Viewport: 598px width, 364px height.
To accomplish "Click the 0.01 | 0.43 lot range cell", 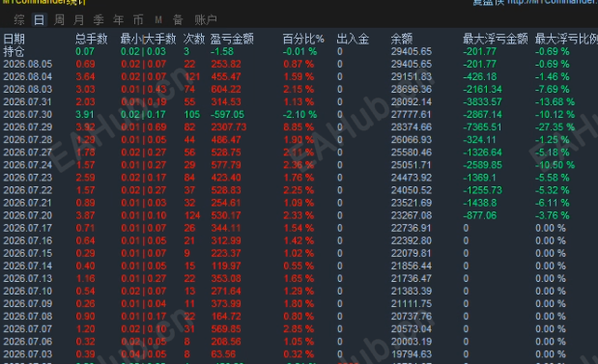I will pyautogui.click(x=144, y=89).
